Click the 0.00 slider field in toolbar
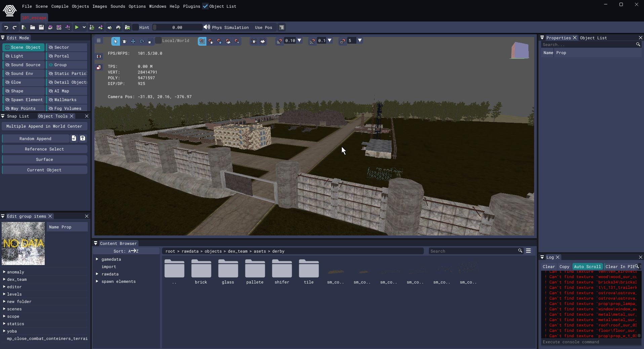This screenshot has height=349, width=644. (x=177, y=28)
